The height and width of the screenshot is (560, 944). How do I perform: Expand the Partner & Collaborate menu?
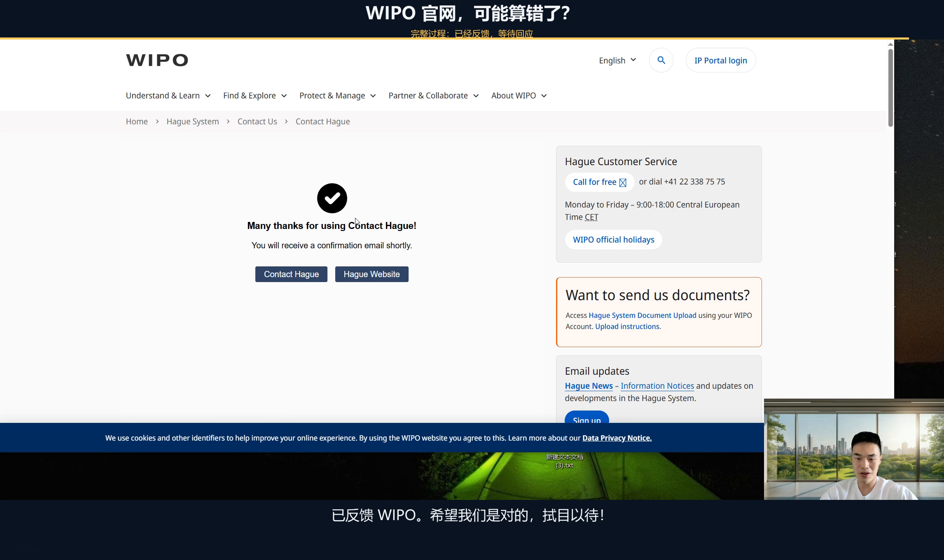[x=433, y=96]
